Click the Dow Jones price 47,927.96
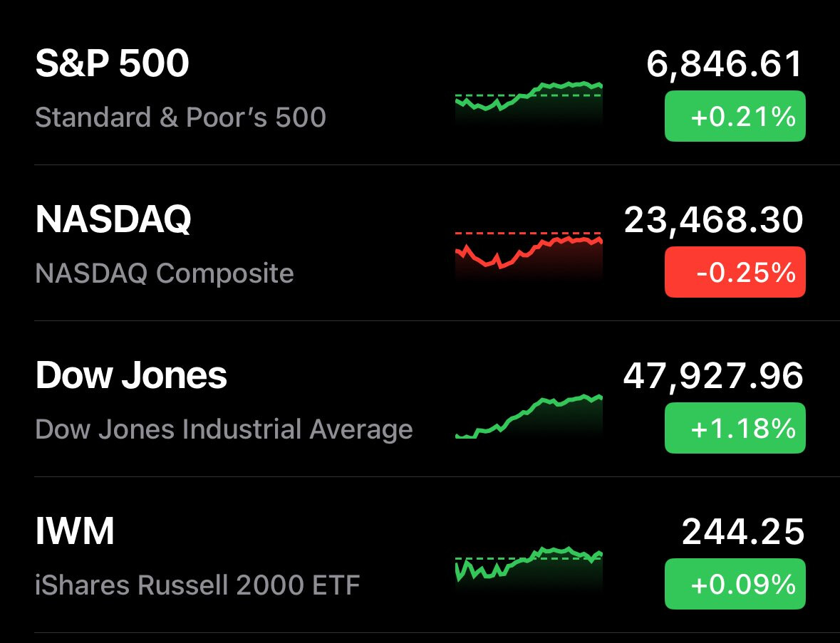Viewport: 840px width, 643px height. coord(713,376)
